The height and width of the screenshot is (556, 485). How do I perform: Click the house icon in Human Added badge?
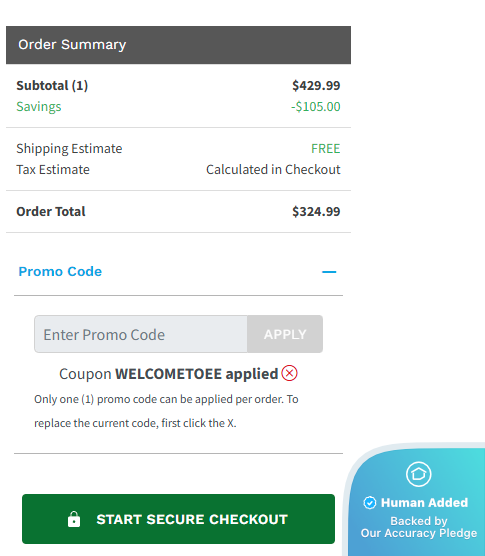[419, 474]
